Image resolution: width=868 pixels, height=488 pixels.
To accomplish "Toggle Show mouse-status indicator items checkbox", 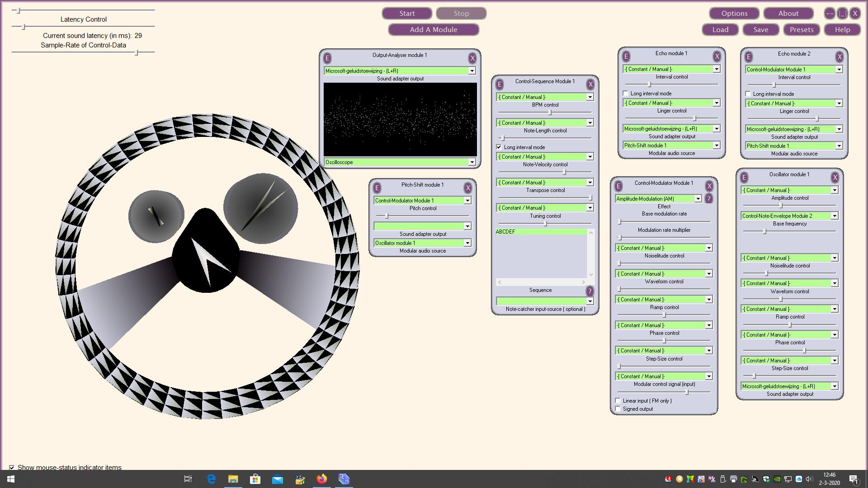I will pyautogui.click(x=12, y=468).
